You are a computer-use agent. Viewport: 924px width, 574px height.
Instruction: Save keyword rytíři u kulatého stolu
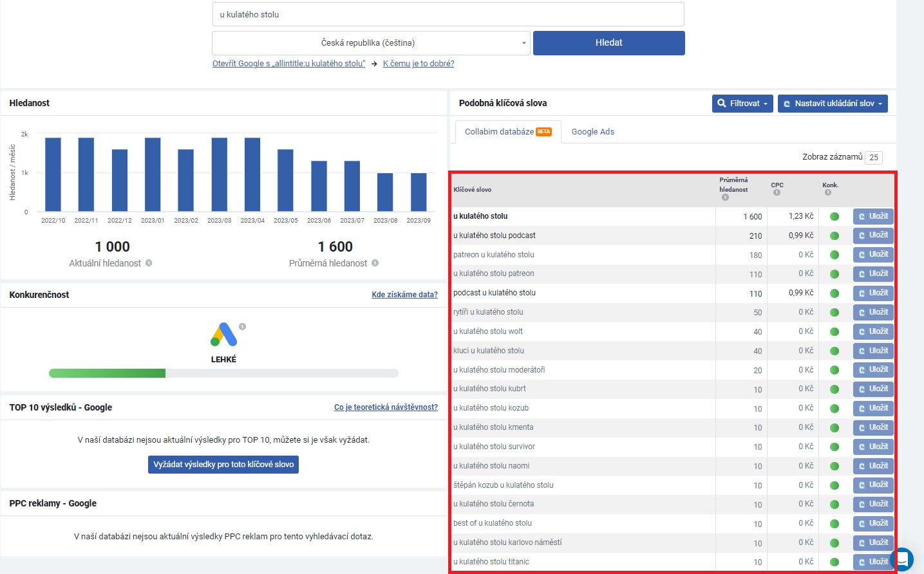[x=873, y=313]
